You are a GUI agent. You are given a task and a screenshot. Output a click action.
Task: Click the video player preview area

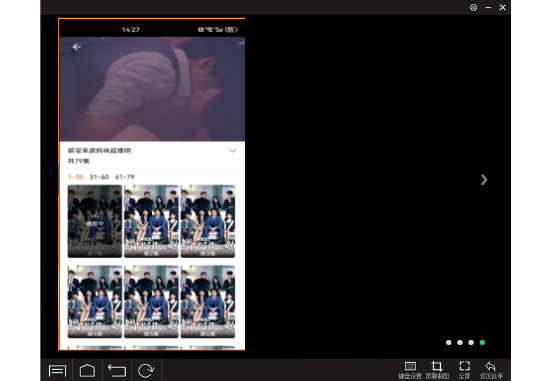(152, 89)
